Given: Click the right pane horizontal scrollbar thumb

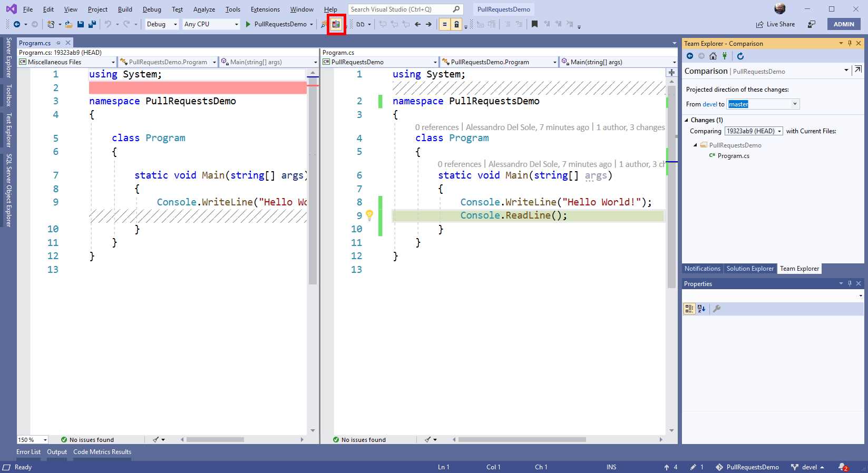Looking at the screenshot, I should point(522,439).
